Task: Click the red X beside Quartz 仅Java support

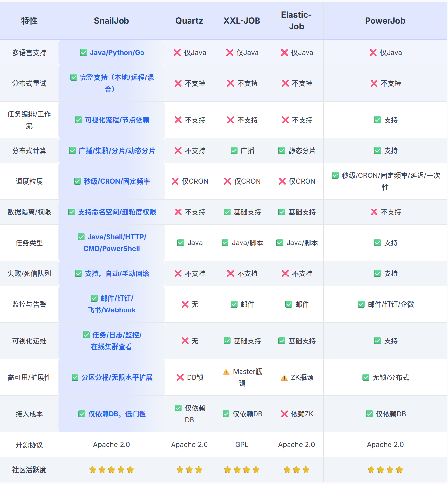Action: (x=178, y=52)
